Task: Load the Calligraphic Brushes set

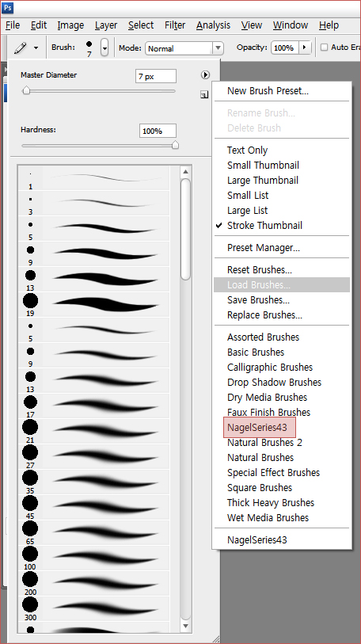Action: point(270,368)
